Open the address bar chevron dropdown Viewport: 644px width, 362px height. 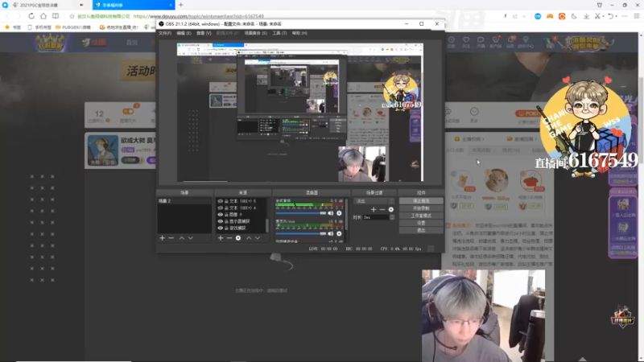coord(524,16)
